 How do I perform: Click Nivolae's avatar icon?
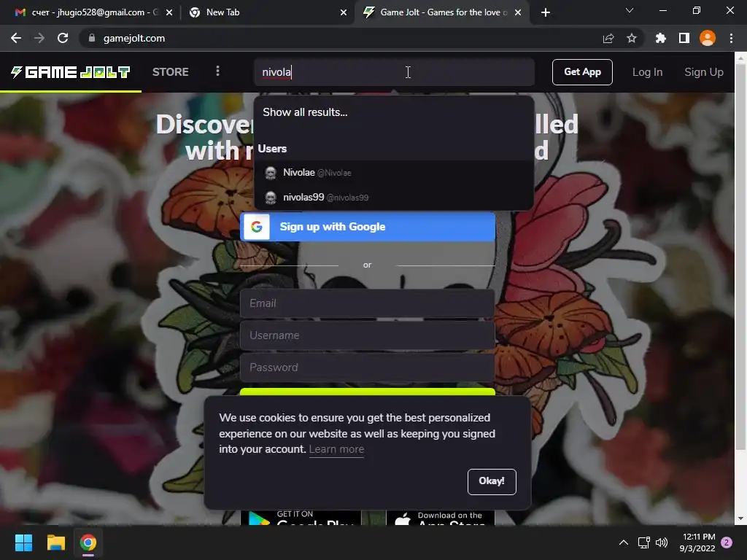pyautogui.click(x=271, y=173)
